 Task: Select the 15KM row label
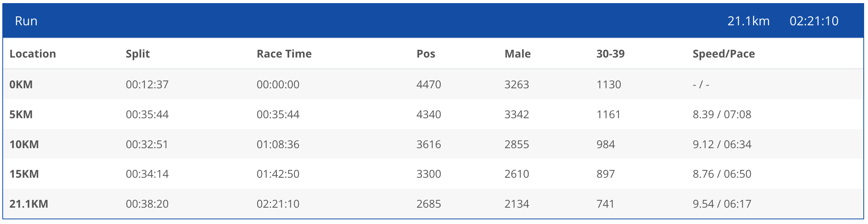pos(24,174)
